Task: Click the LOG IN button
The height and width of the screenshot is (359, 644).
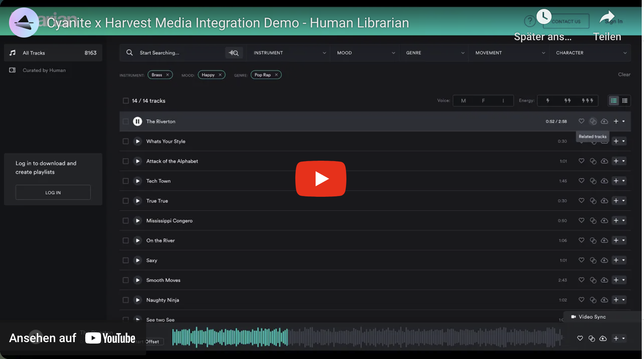Action: 53,193
